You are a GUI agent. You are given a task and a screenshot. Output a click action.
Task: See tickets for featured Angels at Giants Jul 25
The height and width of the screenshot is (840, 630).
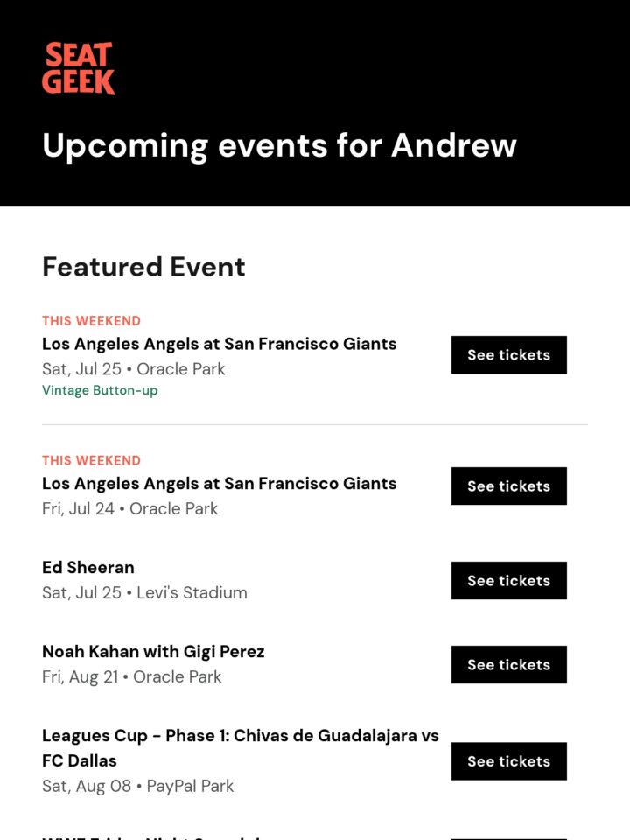(x=509, y=354)
